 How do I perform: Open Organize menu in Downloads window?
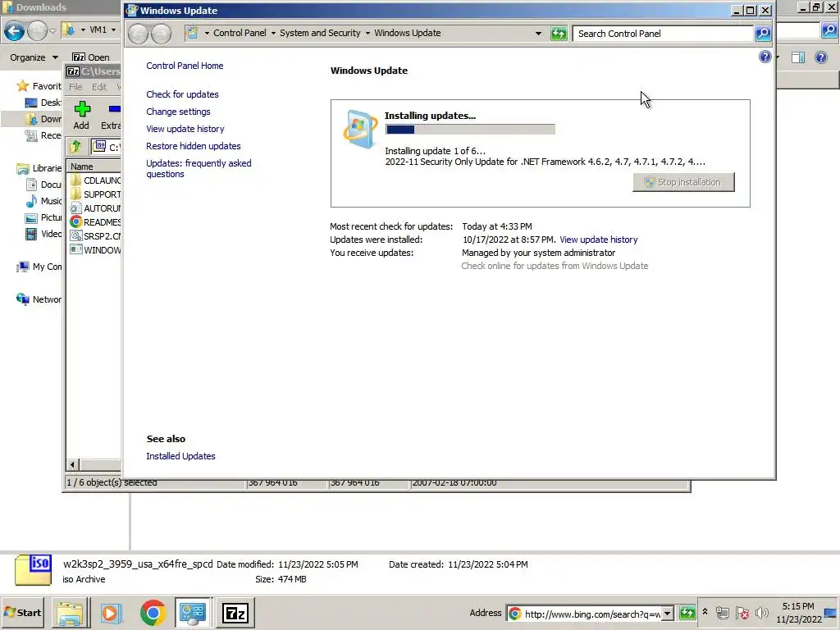click(x=34, y=57)
